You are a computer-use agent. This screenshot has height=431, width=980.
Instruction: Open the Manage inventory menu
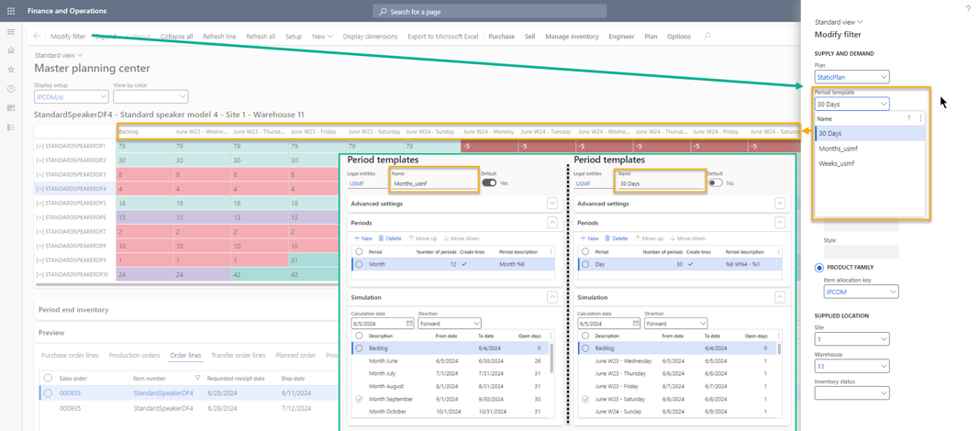[572, 37]
